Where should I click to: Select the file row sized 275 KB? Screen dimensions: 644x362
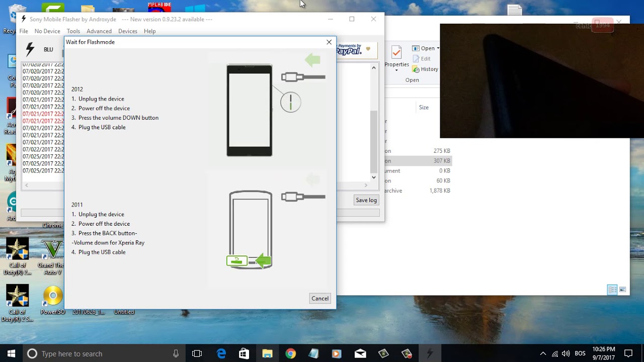click(x=418, y=151)
